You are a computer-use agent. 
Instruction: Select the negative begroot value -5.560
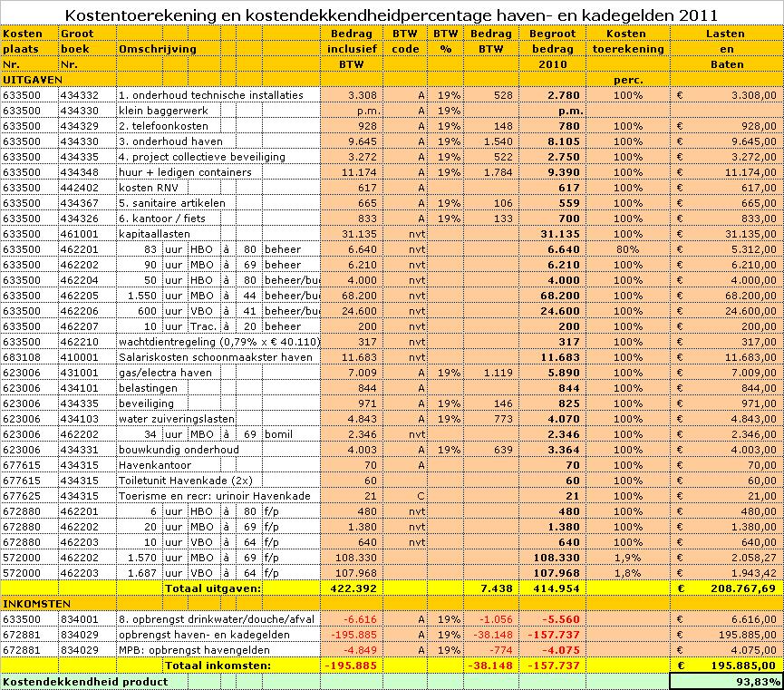[561, 619]
